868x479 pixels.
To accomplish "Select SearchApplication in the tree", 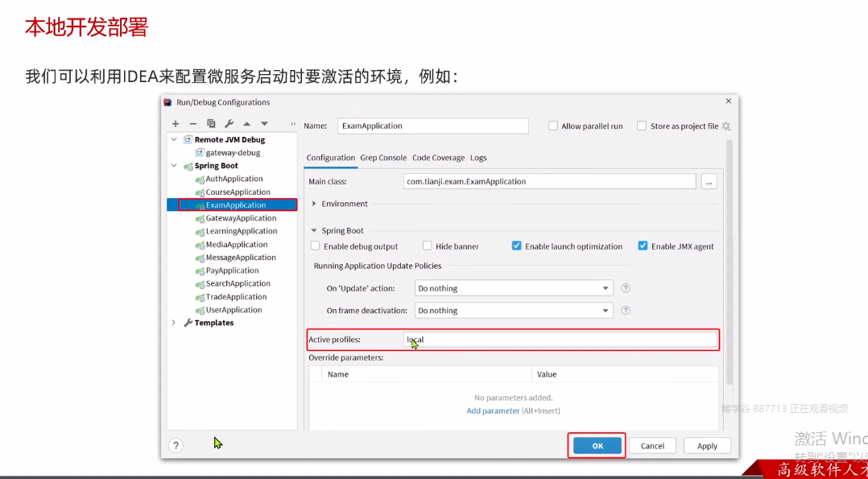I will [238, 283].
